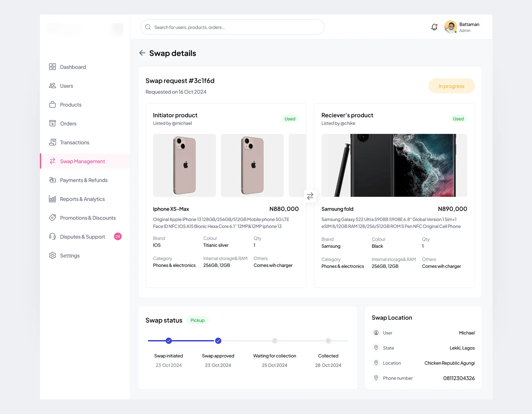This screenshot has width=532, height=414.
Task: Open Reports & Analytics
Action: [x=85, y=199]
